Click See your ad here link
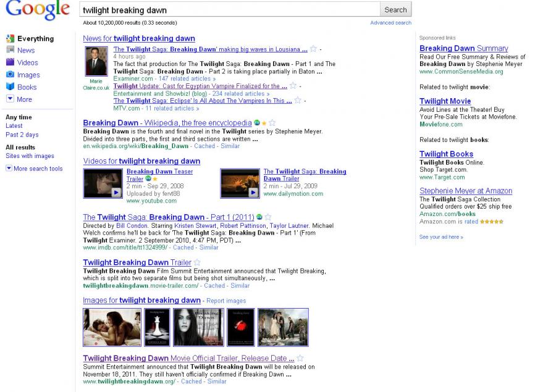Viewport: 543px width, 392px height. 441,237
